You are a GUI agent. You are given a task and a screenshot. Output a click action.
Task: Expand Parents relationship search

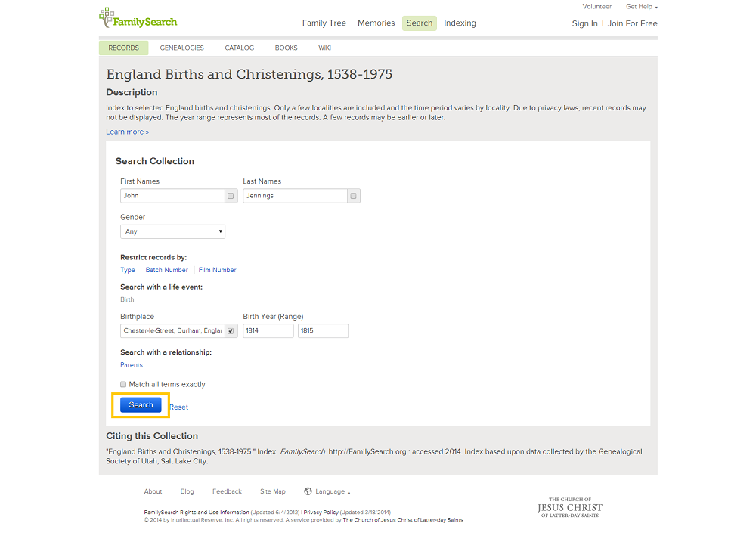[131, 365]
